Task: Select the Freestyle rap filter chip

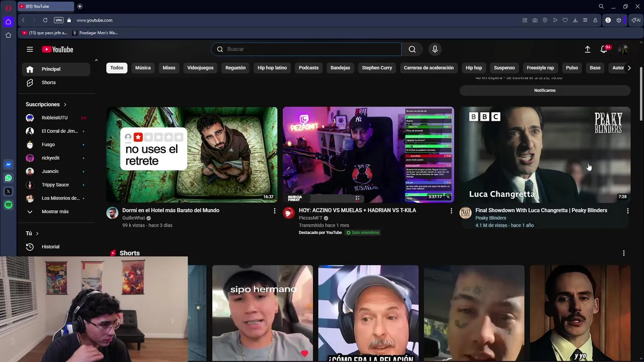Action: 540,68
